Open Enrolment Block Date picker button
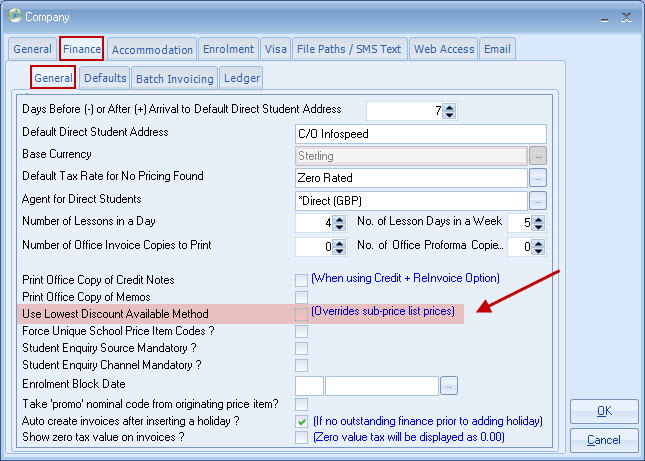Viewport: 645px width, 461px height. pyautogui.click(x=449, y=385)
